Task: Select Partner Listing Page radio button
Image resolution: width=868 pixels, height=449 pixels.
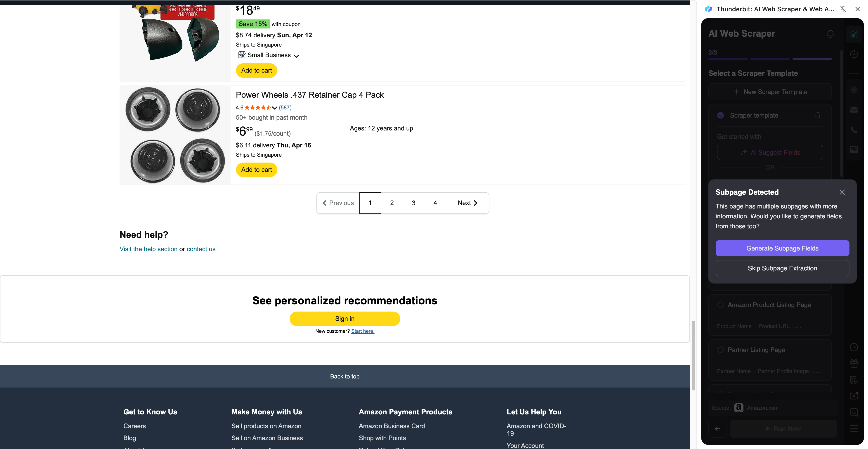Action: 720,350
